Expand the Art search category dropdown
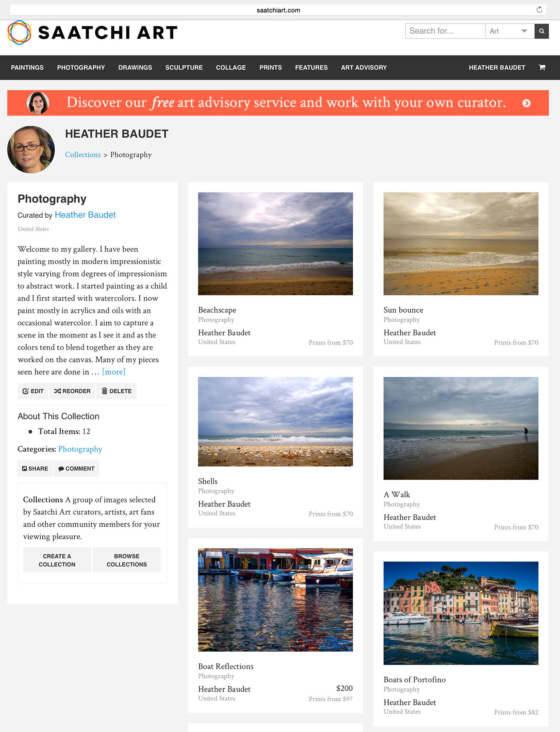This screenshot has height=732, width=560. pyautogui.click(x=510, y=31)
